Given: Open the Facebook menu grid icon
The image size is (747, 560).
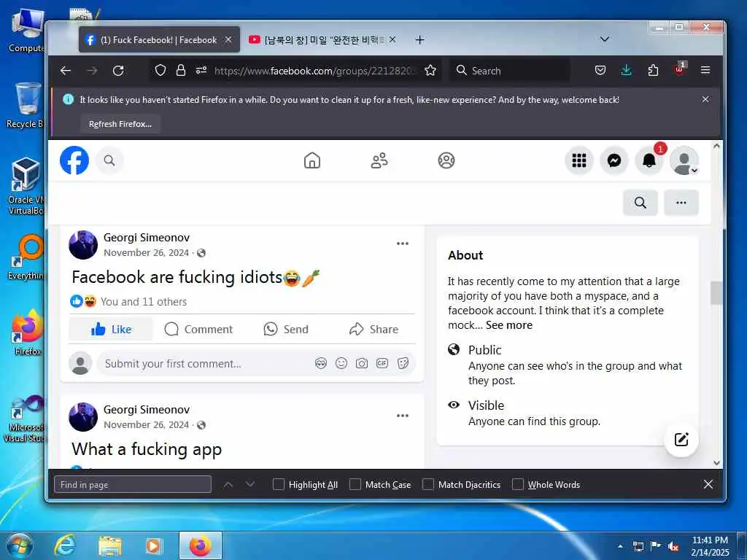Looking at the screenshot, I should [x=578, y=160].
